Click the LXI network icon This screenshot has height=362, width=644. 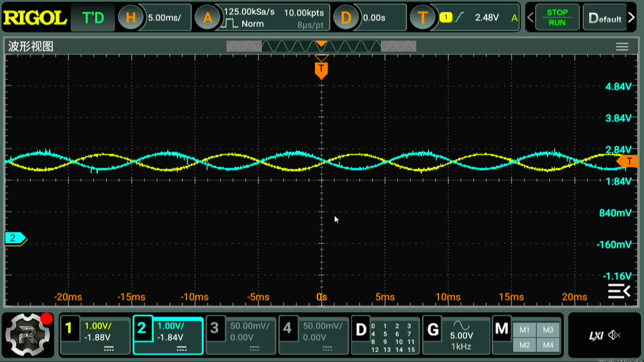596,336
